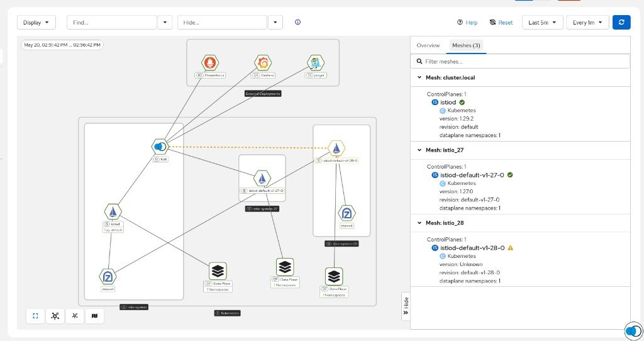The height and width of the screenshot is (341, 644).
Task: Click the zoom-to-fit graph icon
Action: tap(35, 316)
